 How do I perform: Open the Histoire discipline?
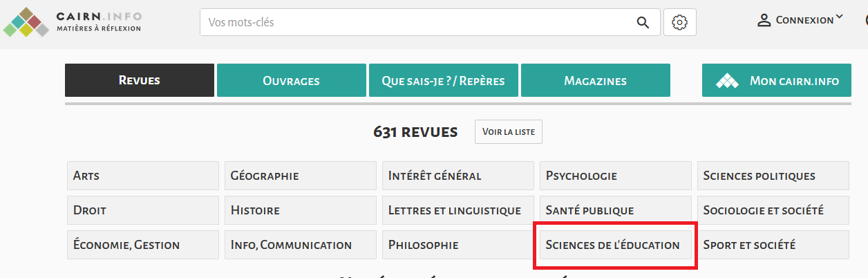tap(300, 210)
